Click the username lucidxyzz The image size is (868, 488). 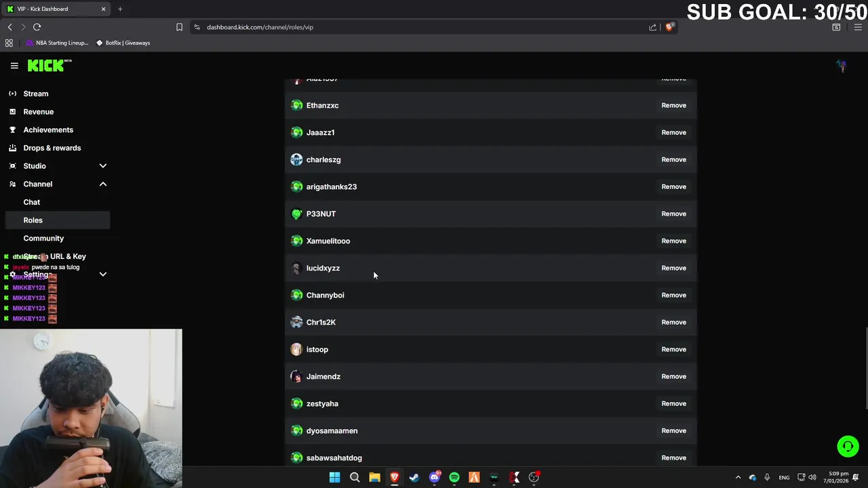click(323, 268)
